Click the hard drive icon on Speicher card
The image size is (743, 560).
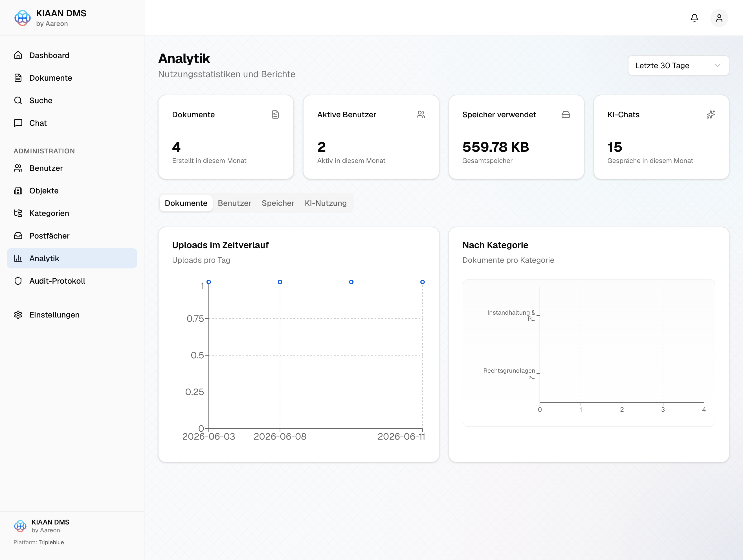coord(566,115)
